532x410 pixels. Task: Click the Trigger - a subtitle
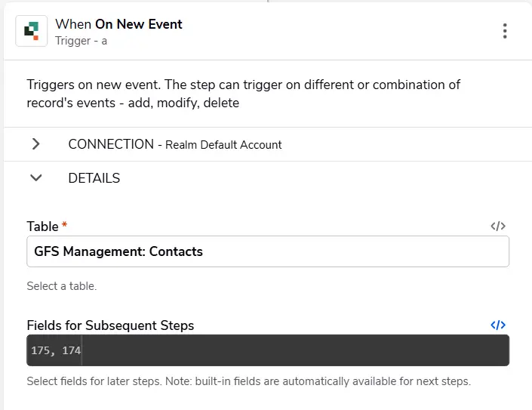point(81,41)
